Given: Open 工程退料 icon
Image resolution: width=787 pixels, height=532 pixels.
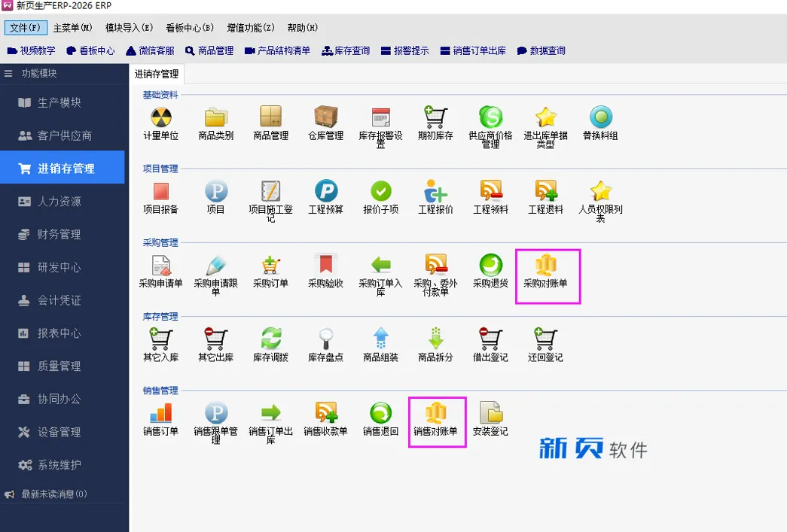Looking at the screenshot, I should 545,191.
